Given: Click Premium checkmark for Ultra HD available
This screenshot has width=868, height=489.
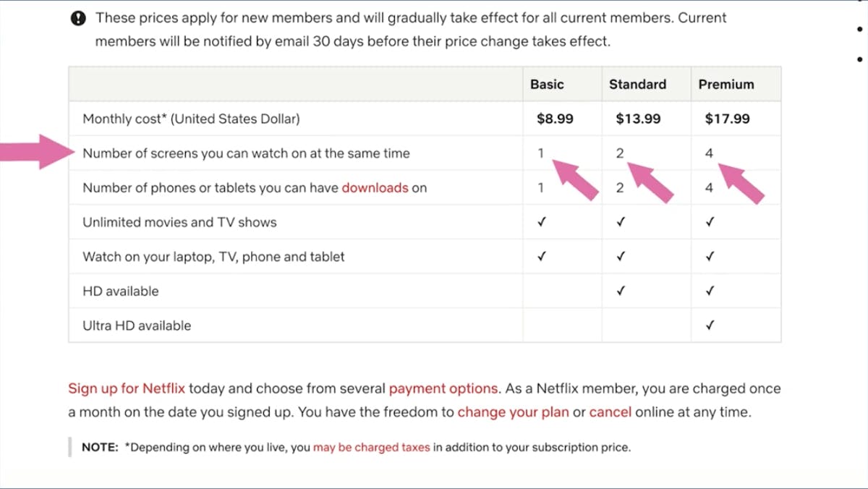Looking at the screenshot, I should [710, 326].
